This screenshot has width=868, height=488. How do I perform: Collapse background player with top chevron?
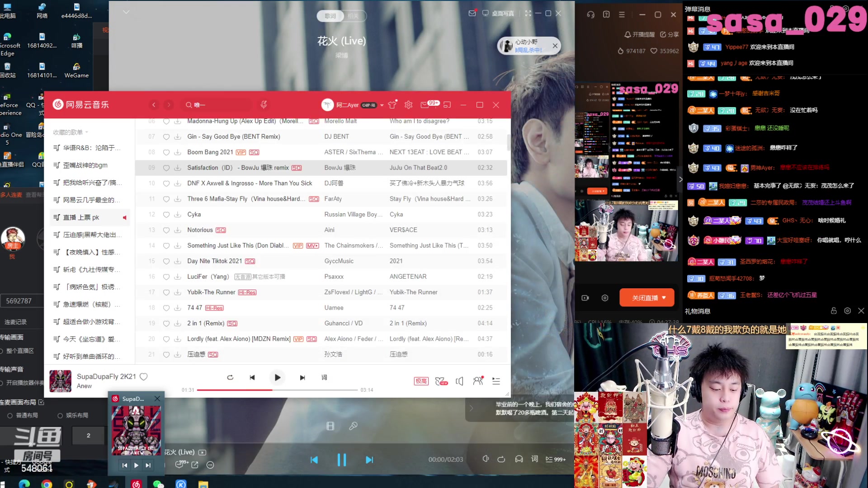click(126, 12)
